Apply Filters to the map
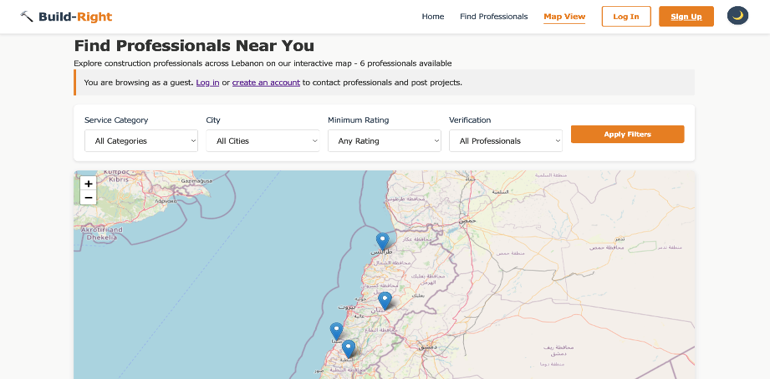The width and height of the screenshot is (770, 379). pyautogui.click(x=627, y=134)
